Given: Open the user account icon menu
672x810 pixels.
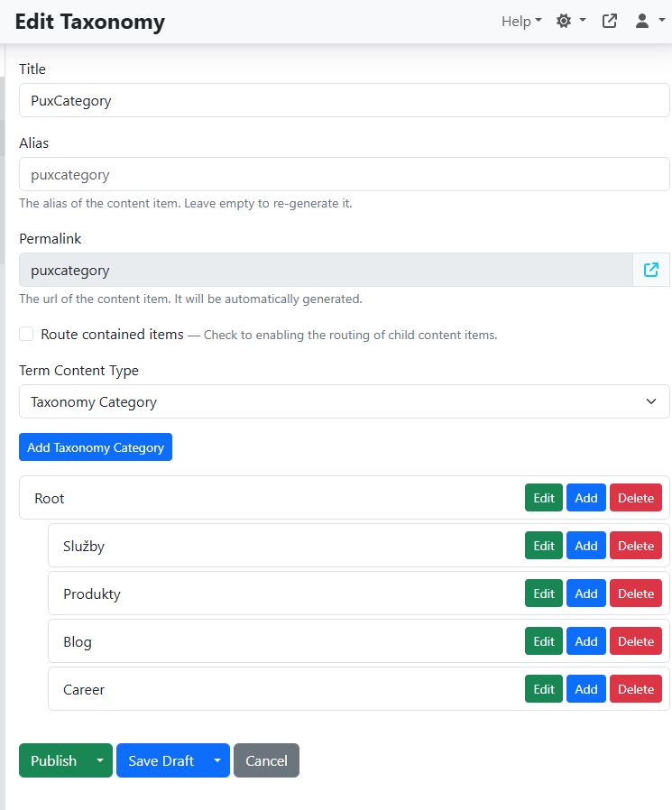Looking at the screenshot, I should click(647, 21).
